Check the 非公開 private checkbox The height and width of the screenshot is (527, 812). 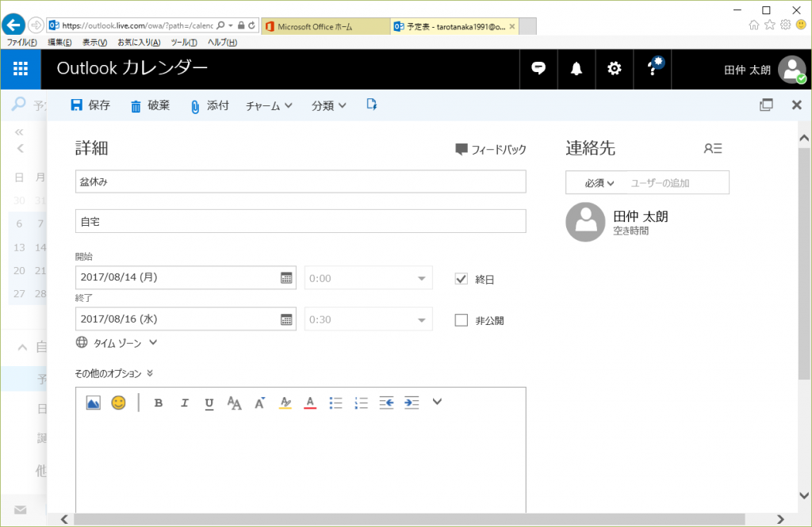[x=461, y=320]
